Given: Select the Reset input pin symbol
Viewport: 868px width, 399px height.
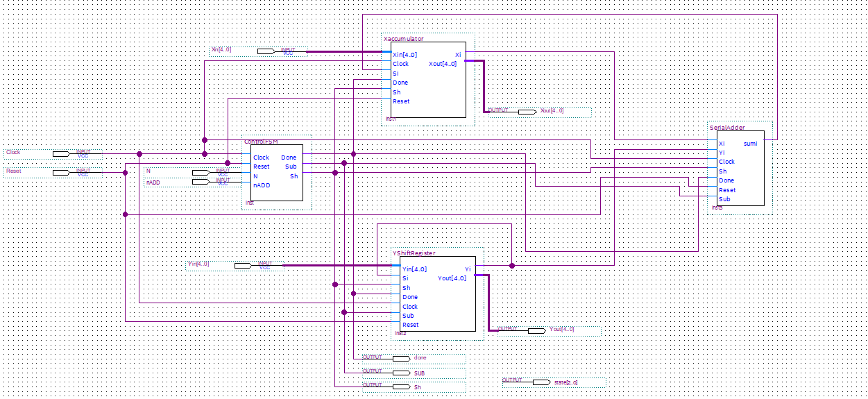Looking at the screenshot, I should [62, 173].
